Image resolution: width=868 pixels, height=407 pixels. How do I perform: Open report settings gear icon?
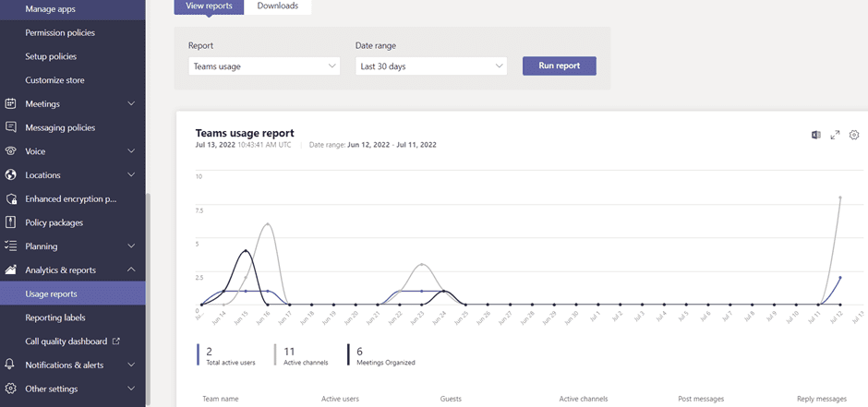[854, 135]
